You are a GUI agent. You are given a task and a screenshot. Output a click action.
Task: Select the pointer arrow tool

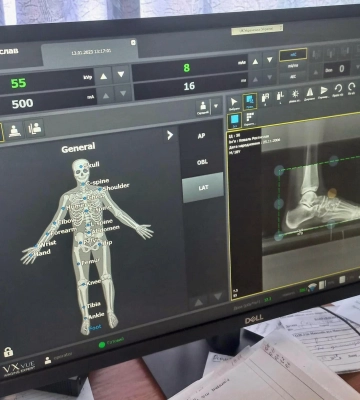coord(234,102)
